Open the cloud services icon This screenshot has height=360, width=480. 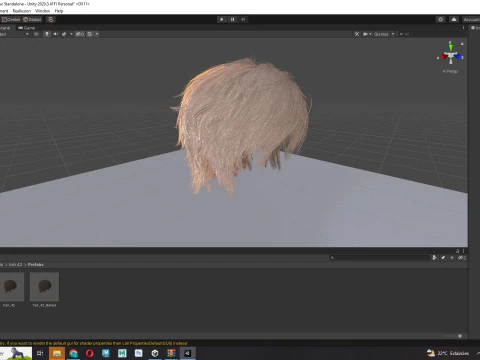pyautogui.click(x=454, y=19)
